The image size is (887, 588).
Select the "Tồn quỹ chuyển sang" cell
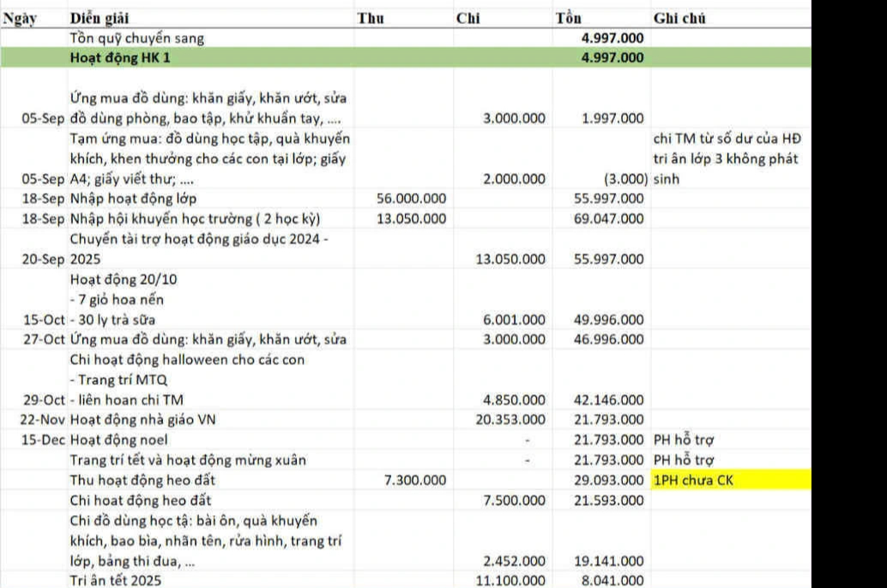click(x=137, y=39)
